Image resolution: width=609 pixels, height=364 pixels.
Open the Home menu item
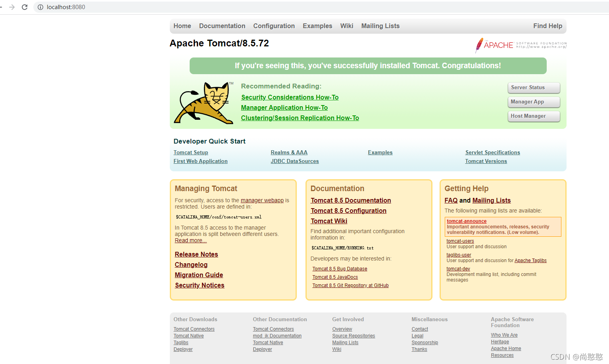182,26
